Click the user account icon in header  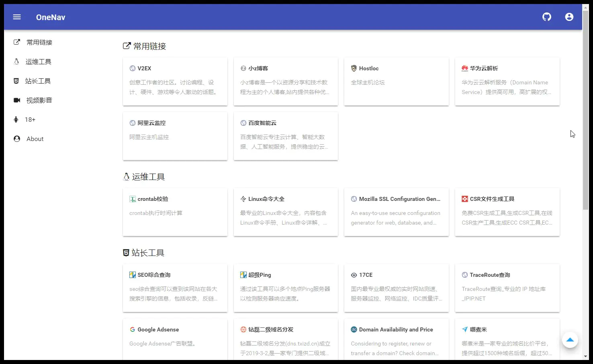(569, 17)
